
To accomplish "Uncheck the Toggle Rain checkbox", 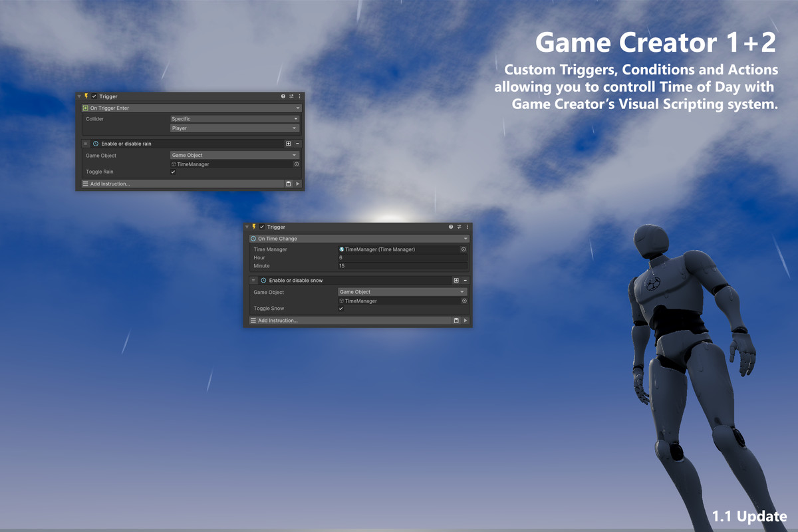I will tap(174, 172).
